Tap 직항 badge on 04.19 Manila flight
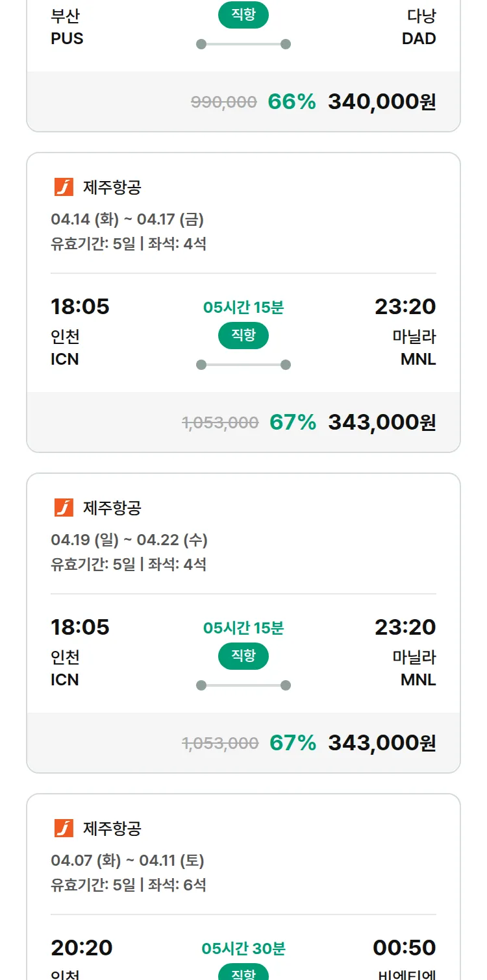 pos(243,656)
